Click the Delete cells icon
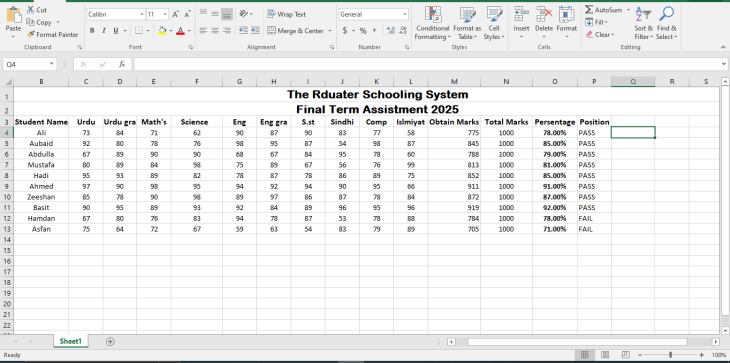Image resolution: width=730 pixels, height=363 pixels. [544, 13]
